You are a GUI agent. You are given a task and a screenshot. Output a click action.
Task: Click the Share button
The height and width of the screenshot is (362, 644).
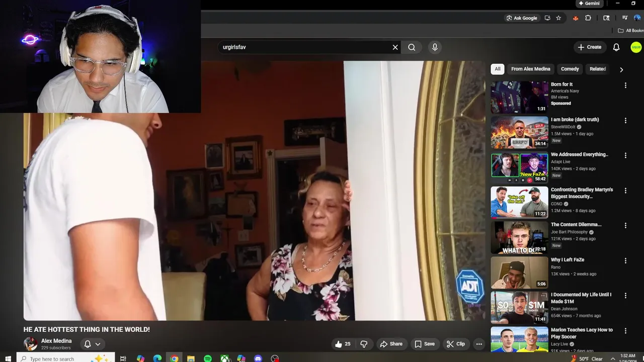click(391, 344)
